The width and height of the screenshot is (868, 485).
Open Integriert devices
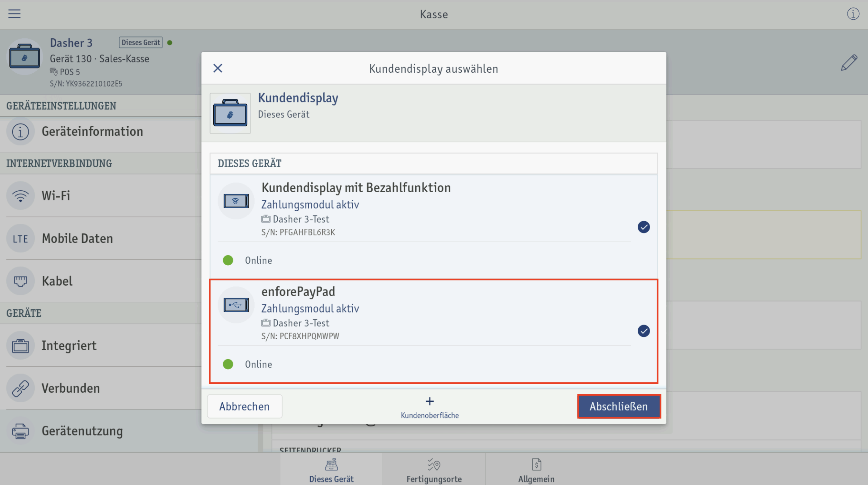101,345
